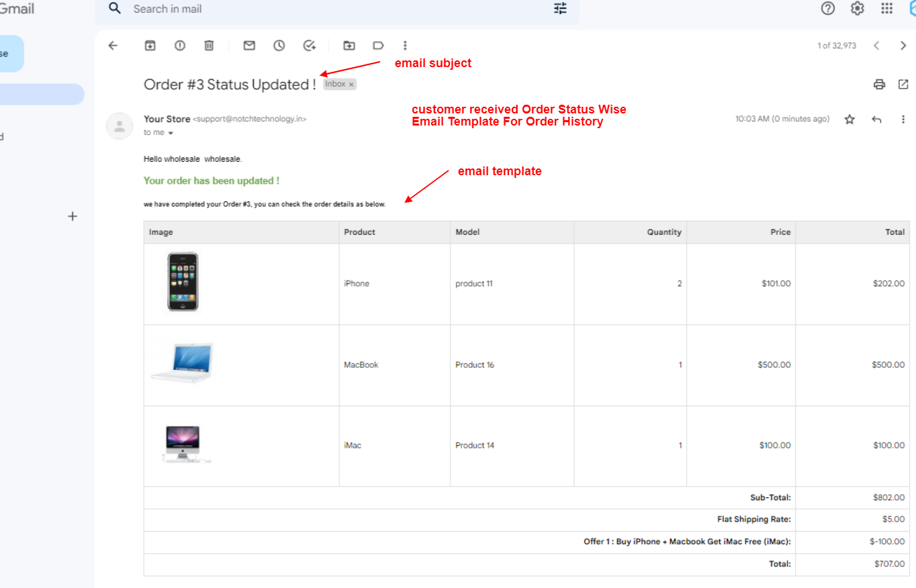Move the email to a folder
Screen dimensions: 916x588
coord(349,45)
